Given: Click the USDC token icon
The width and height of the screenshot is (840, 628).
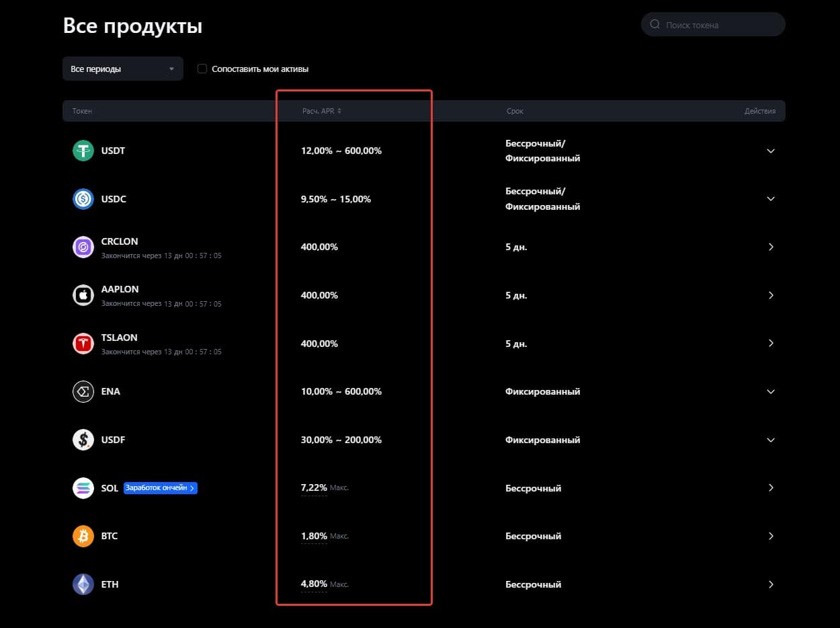Looking at the screenshot, I should pos(83,199).
